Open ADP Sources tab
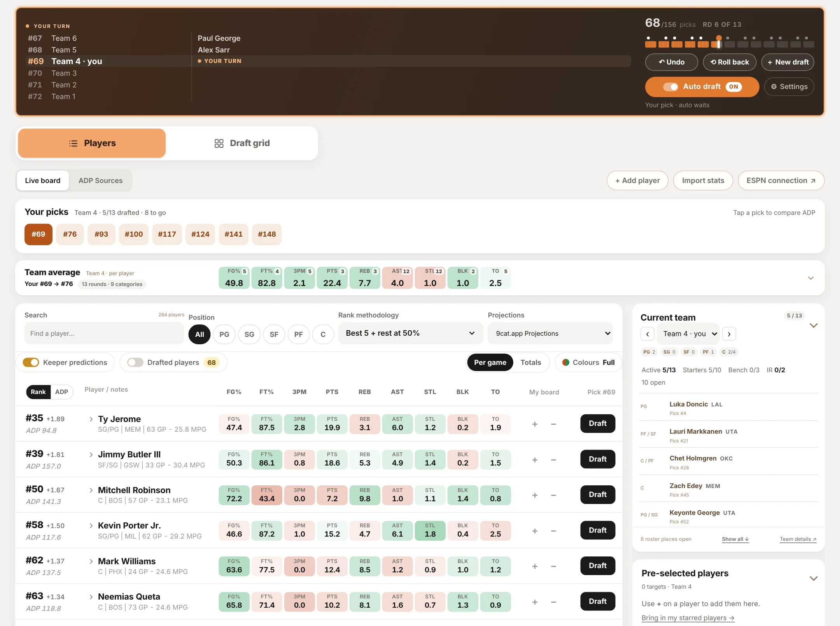The height and width of the screenshot is (626, 840). coord(100,181)
